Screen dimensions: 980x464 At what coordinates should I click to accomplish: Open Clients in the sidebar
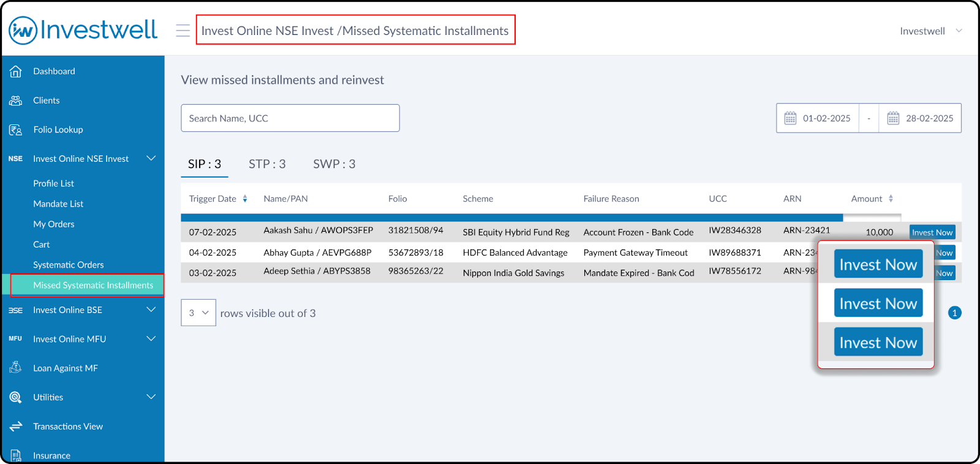click(47, 101)
